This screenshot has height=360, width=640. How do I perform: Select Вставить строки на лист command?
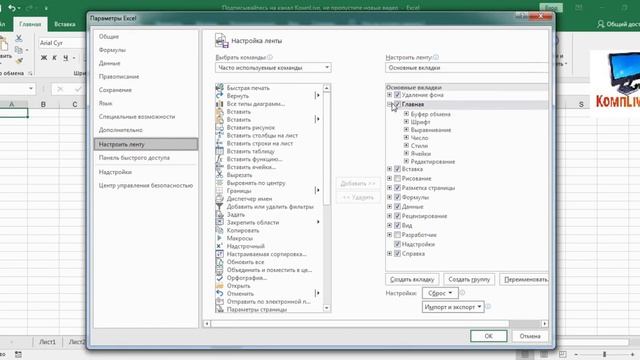(269, 143)
